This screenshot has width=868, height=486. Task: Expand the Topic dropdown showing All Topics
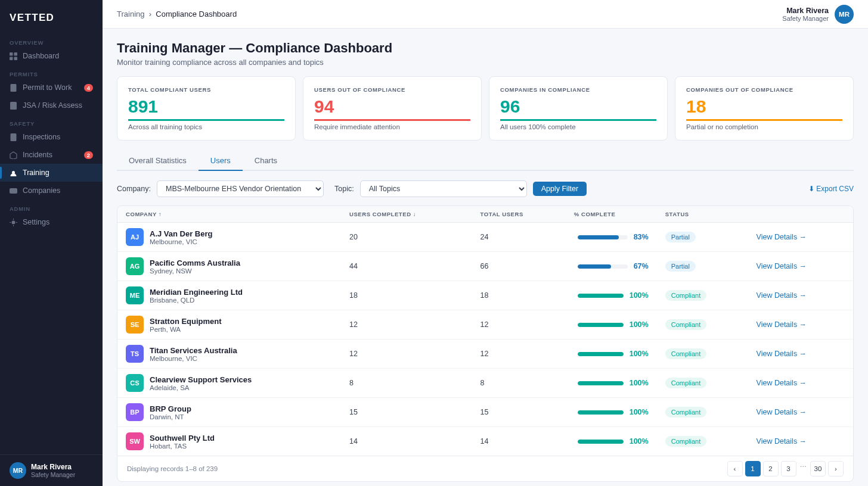(444, 189)
